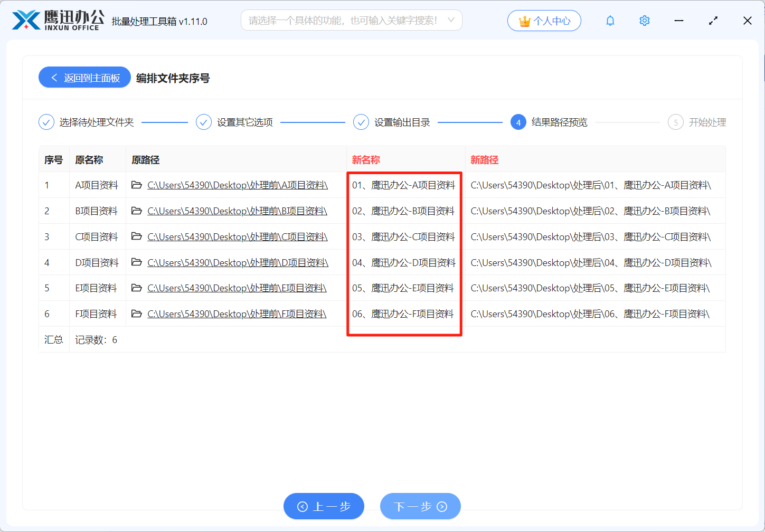765x532 pixels.
Task: Click the back arrow in 返回到主面板
Action: click(54, 78)
